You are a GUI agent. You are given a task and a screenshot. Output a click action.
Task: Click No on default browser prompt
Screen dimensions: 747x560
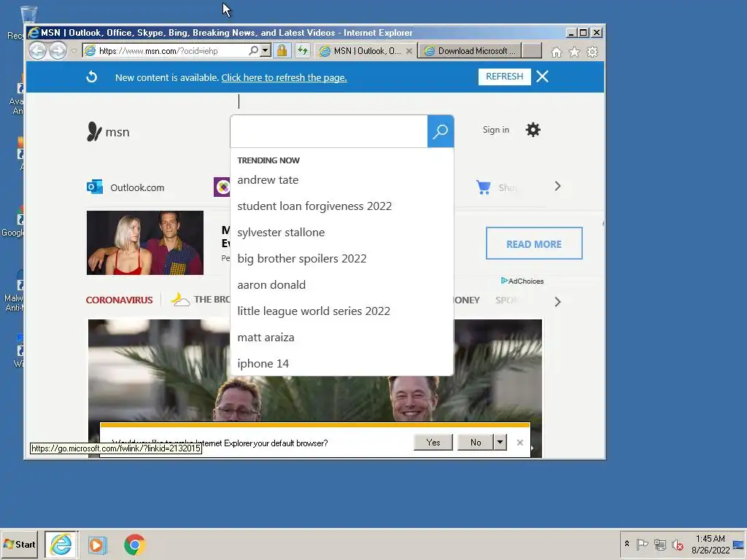click(x=476, y=443)
